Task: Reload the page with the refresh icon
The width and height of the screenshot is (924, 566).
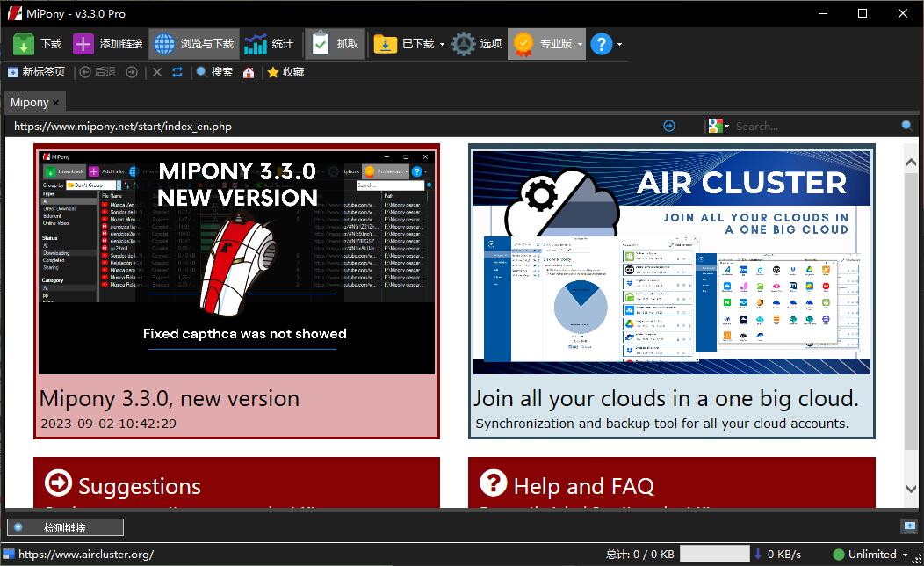Action: pos(177,72)
